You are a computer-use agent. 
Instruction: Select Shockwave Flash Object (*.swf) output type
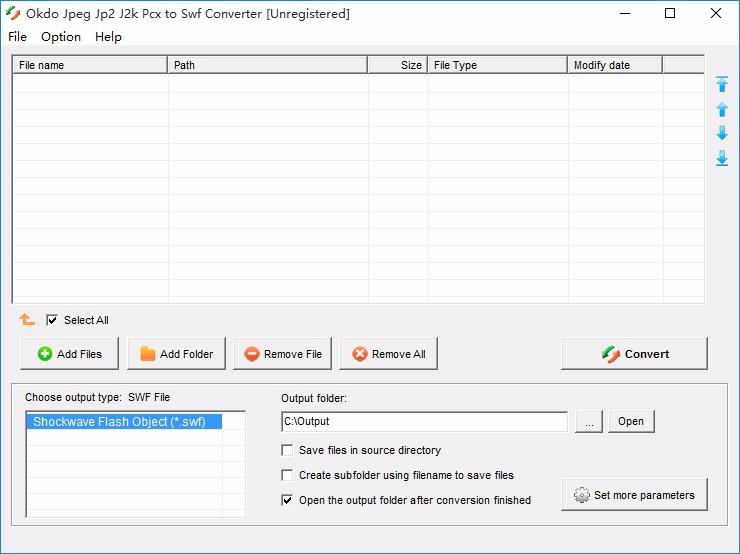tap(124, 421)
